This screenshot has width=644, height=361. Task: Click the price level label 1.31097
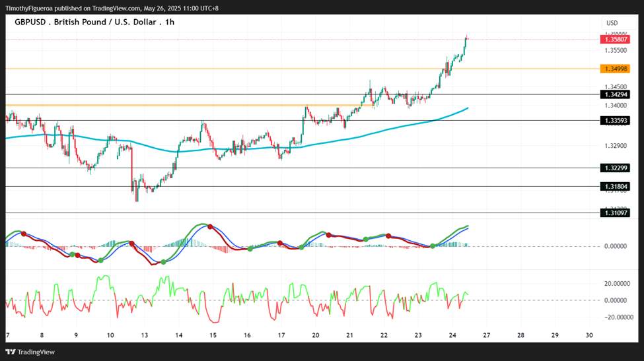point(615,213)
